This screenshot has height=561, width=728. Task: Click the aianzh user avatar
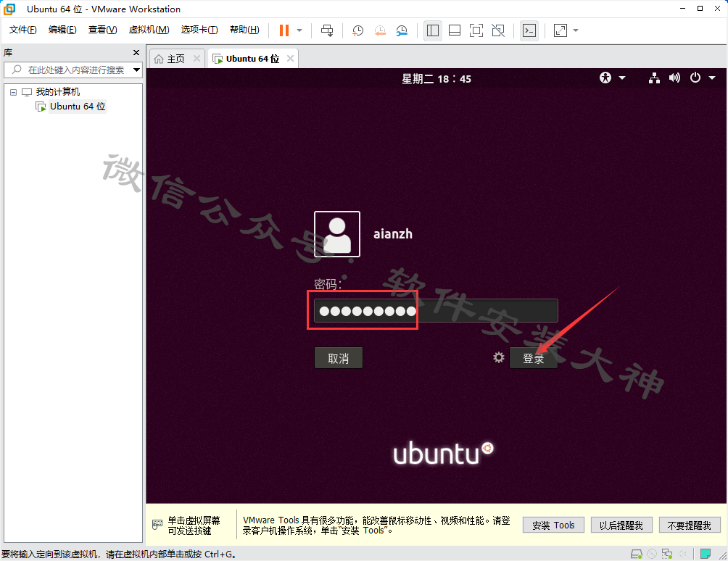tap(337, 234)
